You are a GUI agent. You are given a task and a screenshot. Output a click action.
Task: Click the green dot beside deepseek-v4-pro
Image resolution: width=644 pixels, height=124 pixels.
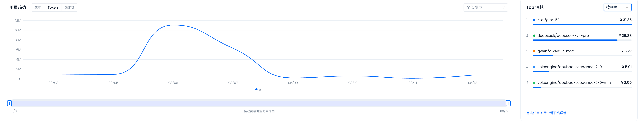click(534, 36)
